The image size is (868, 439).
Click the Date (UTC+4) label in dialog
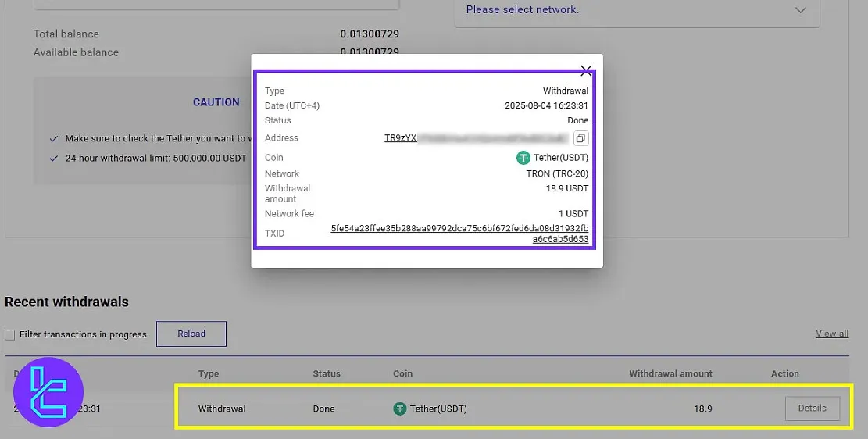292,105
